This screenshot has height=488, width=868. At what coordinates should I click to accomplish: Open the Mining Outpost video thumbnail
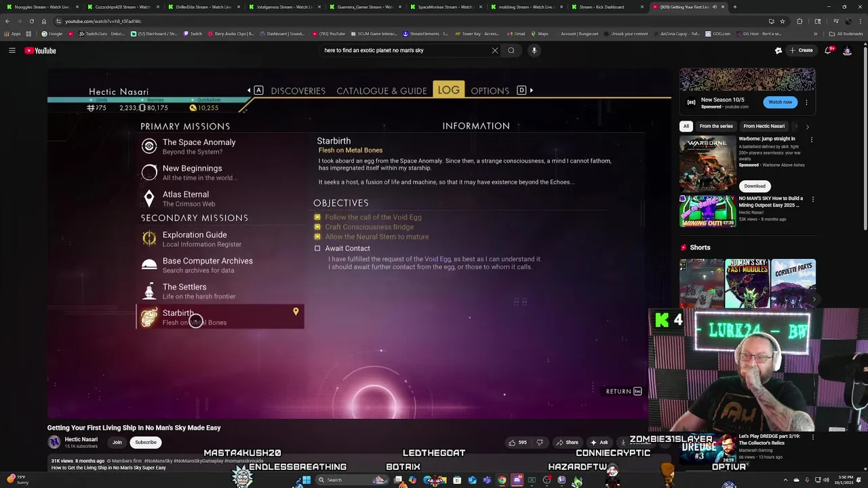708,211
